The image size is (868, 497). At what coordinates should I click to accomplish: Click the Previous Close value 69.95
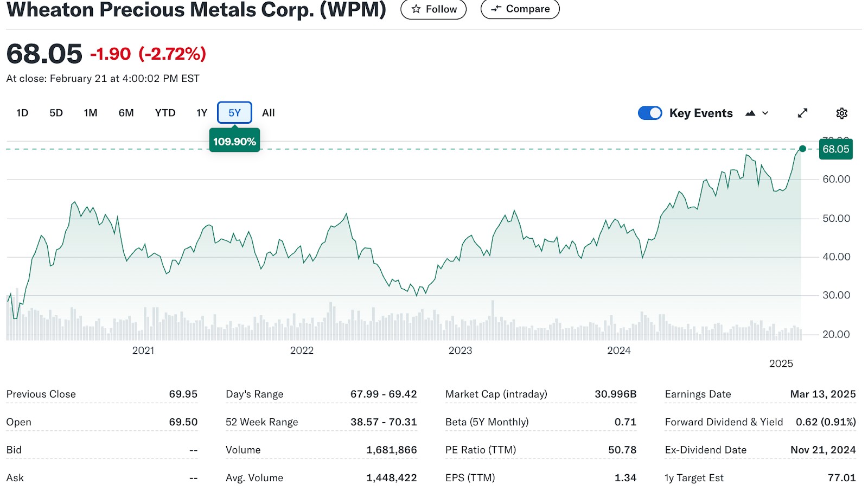[x=183, y=394]
